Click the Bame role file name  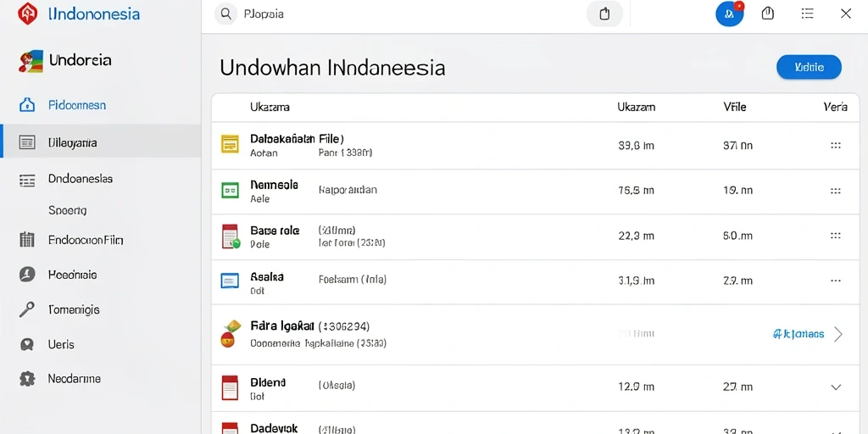coord(275,231)
